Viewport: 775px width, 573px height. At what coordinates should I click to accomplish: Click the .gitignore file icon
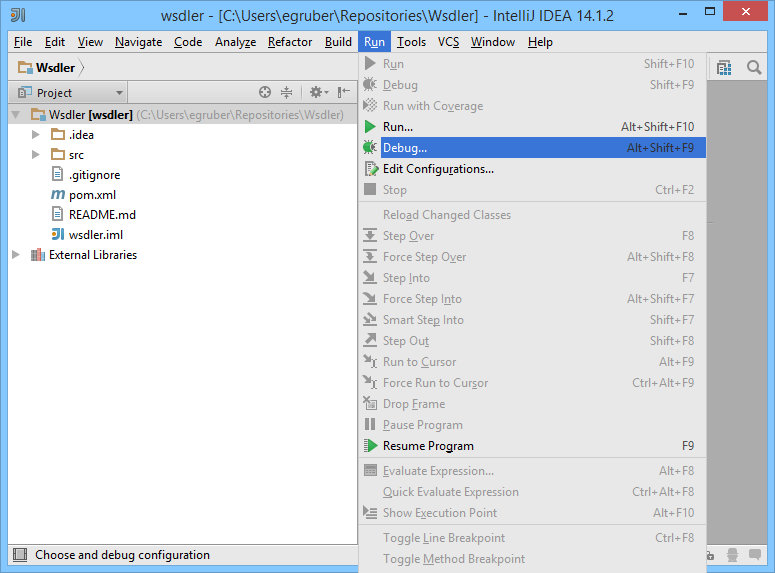[x=58, y=174]
